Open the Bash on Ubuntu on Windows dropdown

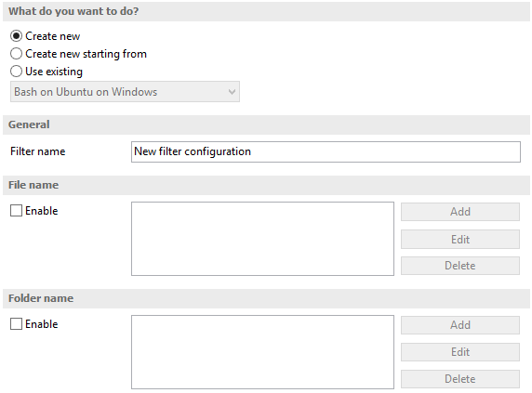click(x=125, y=91)
